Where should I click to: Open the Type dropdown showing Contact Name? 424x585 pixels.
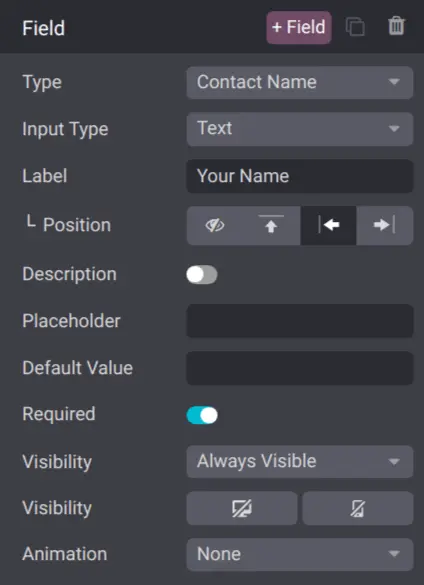[300, 82]
